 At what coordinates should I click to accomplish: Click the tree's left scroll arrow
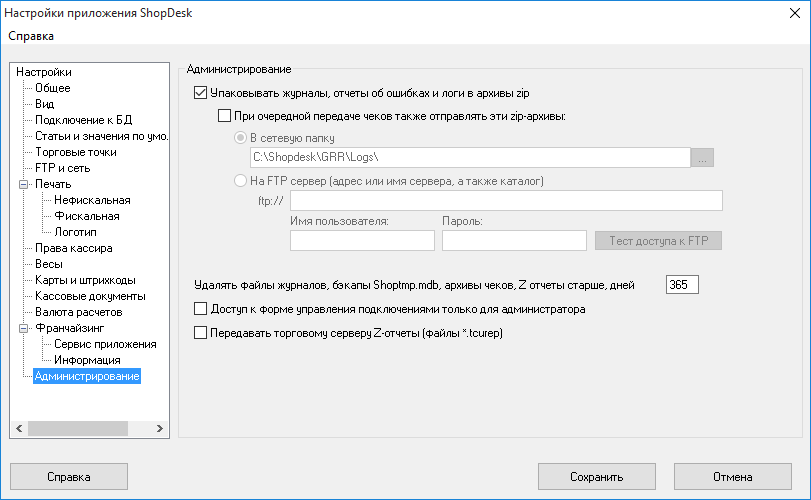(x=19, y=428)
